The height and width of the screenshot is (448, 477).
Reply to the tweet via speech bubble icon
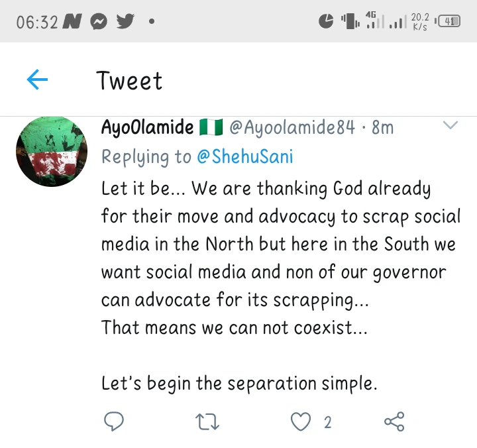[x=114, y=421]
